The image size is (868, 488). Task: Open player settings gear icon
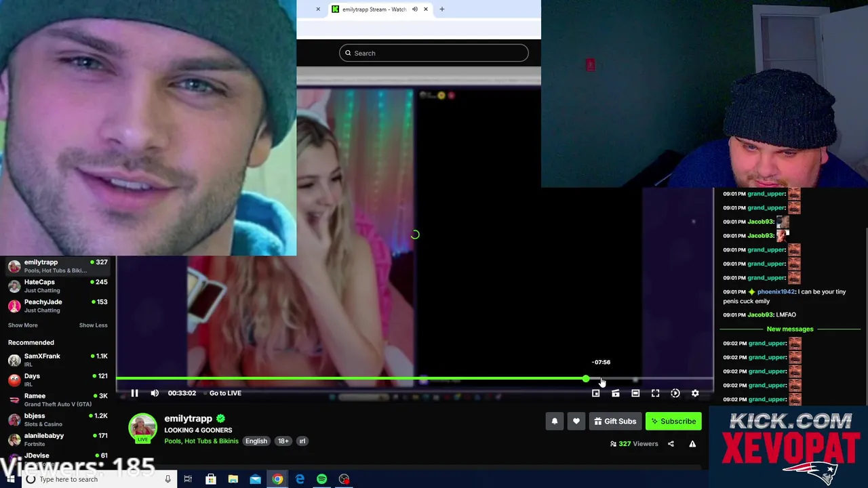(695, 393)
